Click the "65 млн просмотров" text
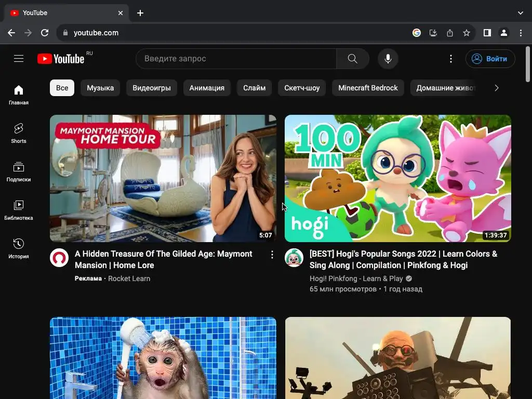The image size is (532, 399). click(343, 289)
